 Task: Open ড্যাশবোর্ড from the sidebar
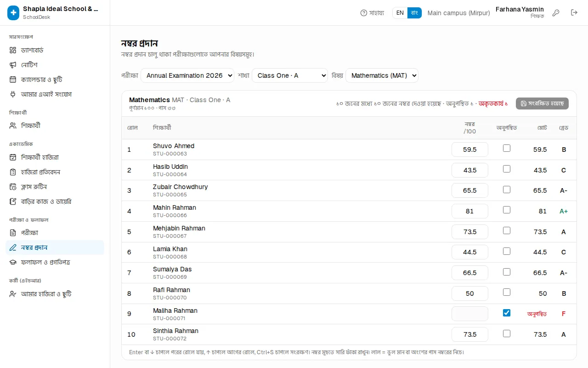pyautogui.click(x=55, y=50)
